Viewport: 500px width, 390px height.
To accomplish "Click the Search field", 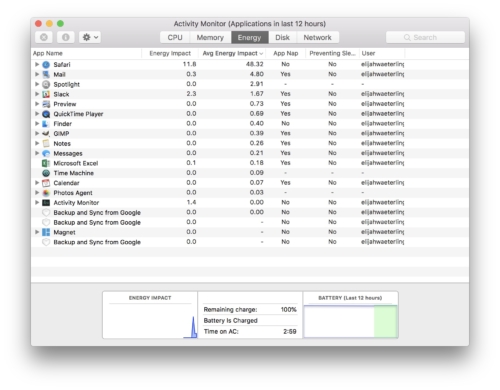I will coord(425,37).
